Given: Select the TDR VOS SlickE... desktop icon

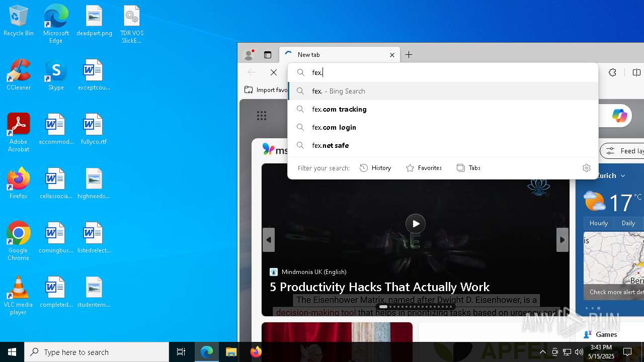Looking at the screenshot, I should tap(132, 24).
